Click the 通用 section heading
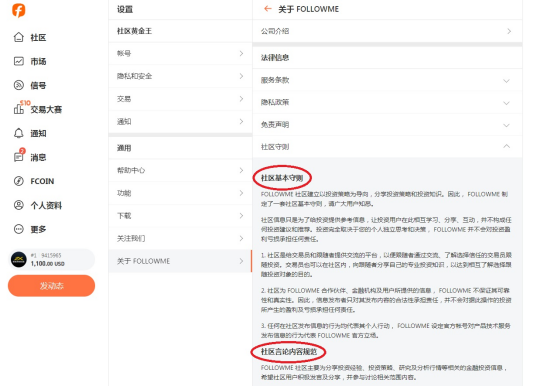The width and height of the screenshot is (554, 386). tap(124, 148)
